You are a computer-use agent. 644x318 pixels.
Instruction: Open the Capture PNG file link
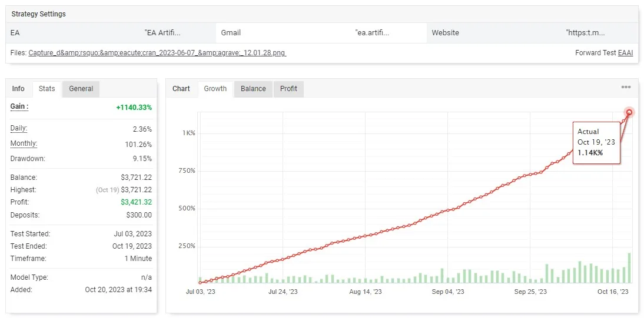(x=157, y=53)
